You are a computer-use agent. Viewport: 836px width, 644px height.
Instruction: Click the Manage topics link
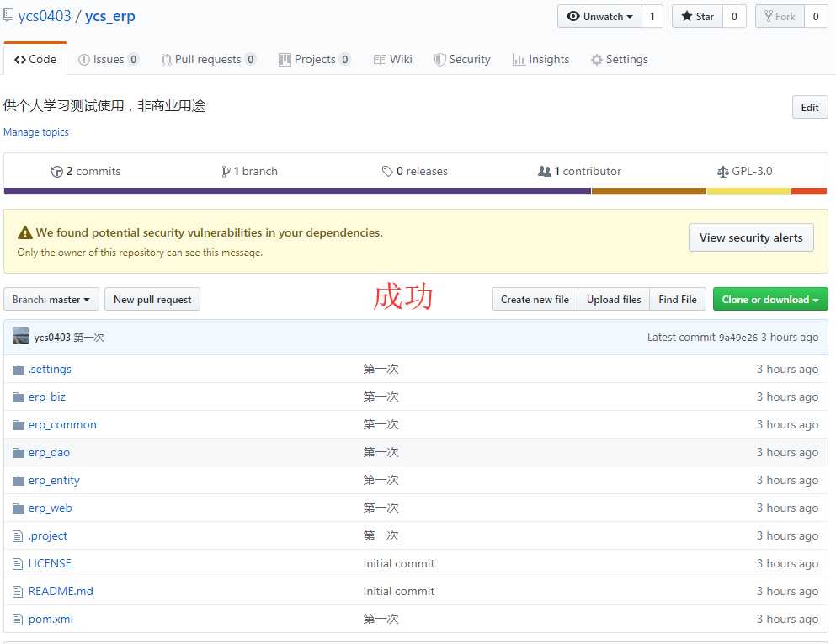pos(36,131)
